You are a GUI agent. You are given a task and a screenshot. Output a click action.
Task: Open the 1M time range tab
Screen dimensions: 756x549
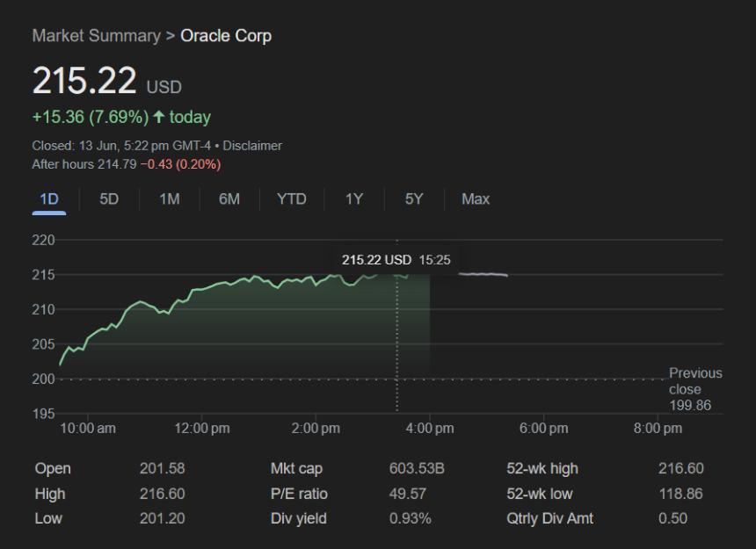tap(169, 199)
